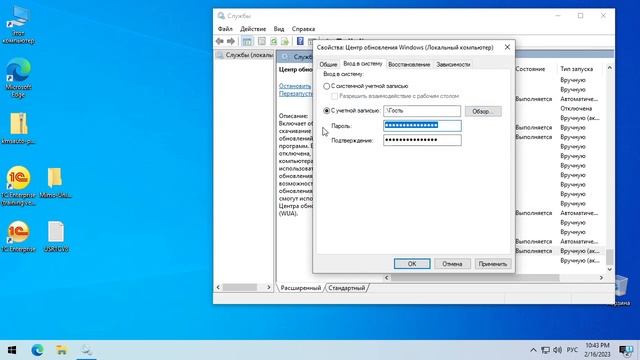Screen dimensions: 640x360
Task: Toggle the show/hide console tree toolbar icon
Action: (x=247, y=41)
